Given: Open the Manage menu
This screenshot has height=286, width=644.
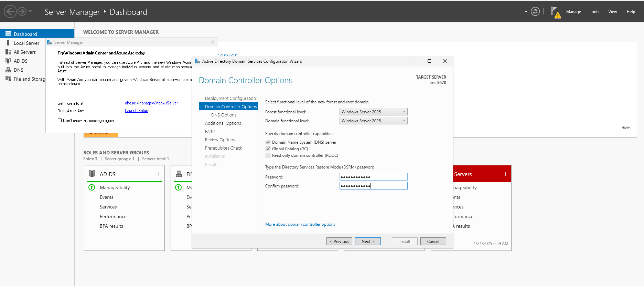Looking at the screenshot, I should point(573,12).
